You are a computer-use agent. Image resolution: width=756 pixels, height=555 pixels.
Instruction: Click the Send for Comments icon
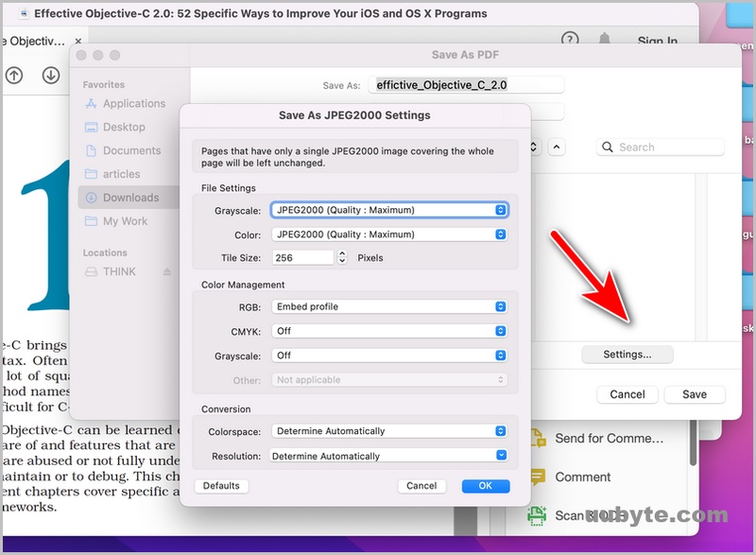click(538, 438)
